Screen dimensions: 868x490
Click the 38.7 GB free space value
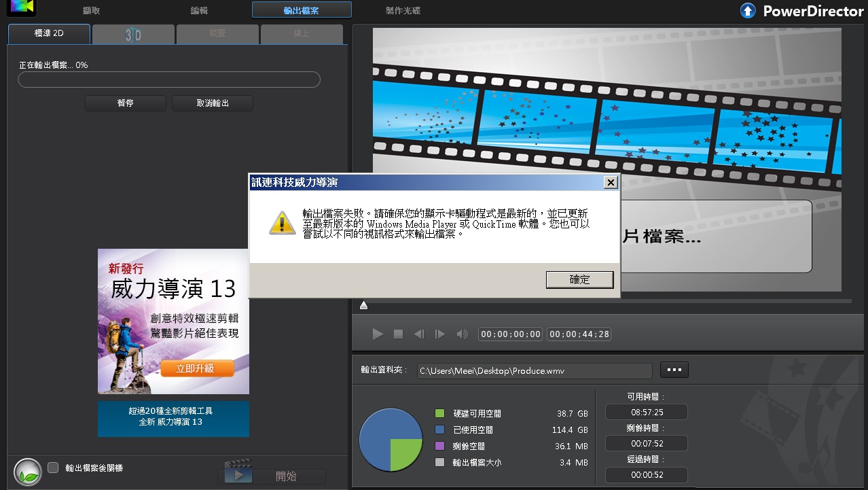(x=572, y=413)
